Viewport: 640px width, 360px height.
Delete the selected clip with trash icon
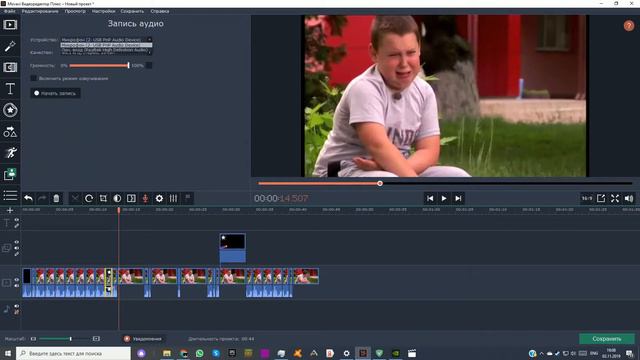56,198
